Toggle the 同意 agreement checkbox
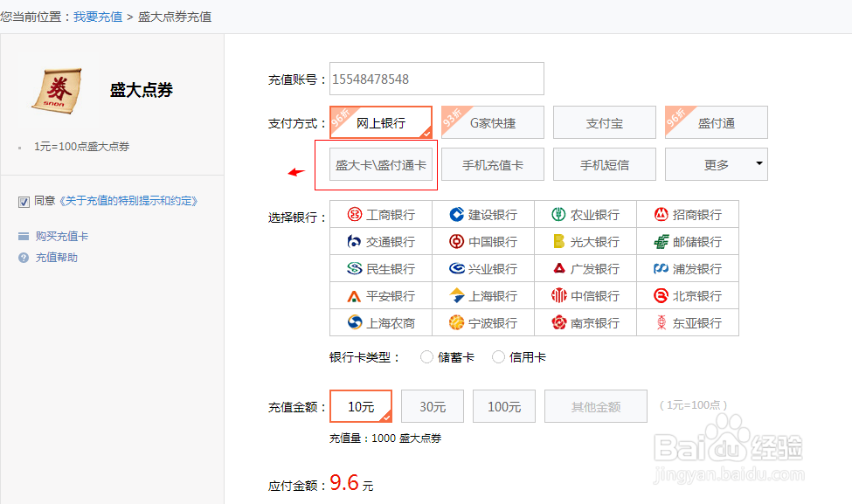Viewport: 852px width, 504px height. (x=24, y=202)
